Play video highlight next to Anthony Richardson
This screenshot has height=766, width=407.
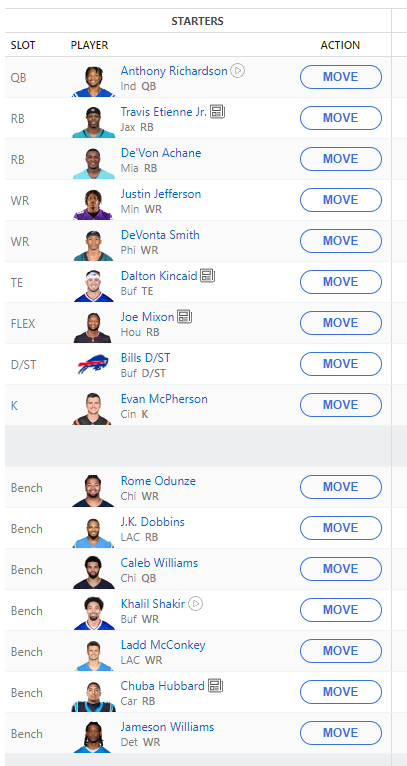click(x=237, y=71)
